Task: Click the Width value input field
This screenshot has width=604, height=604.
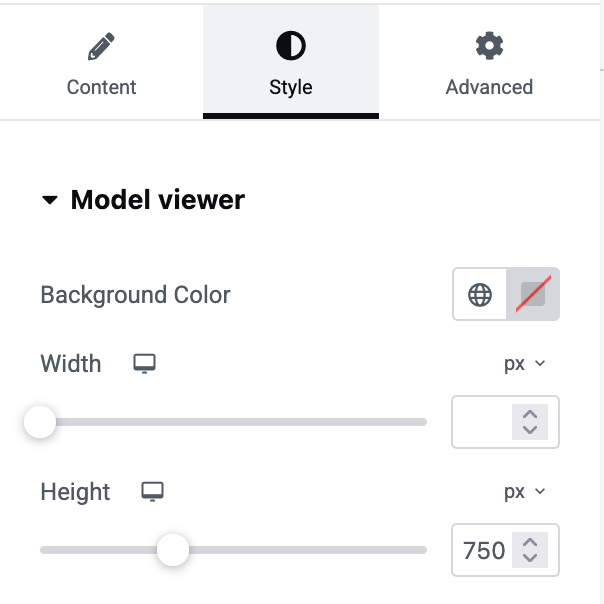Action: pos(482,422)
